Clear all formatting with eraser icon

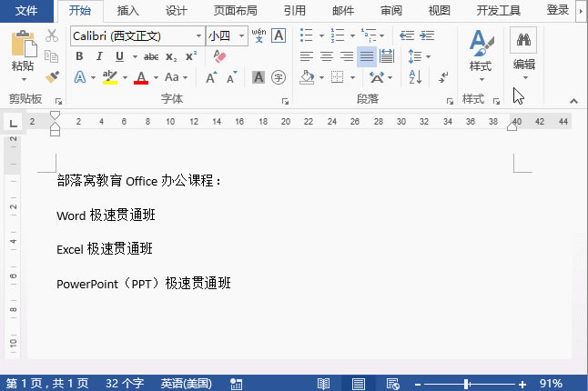coord(219,56)
